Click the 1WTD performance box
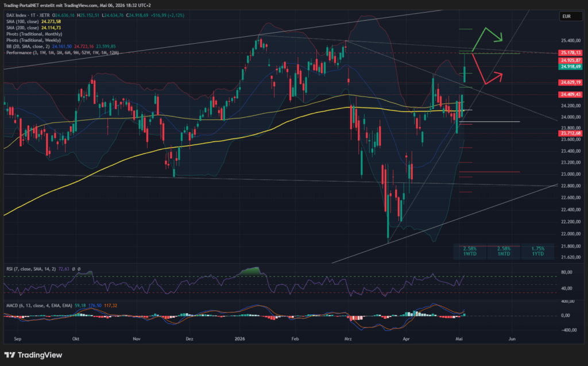Screen dimensions: 588x366 pos(470,252)
